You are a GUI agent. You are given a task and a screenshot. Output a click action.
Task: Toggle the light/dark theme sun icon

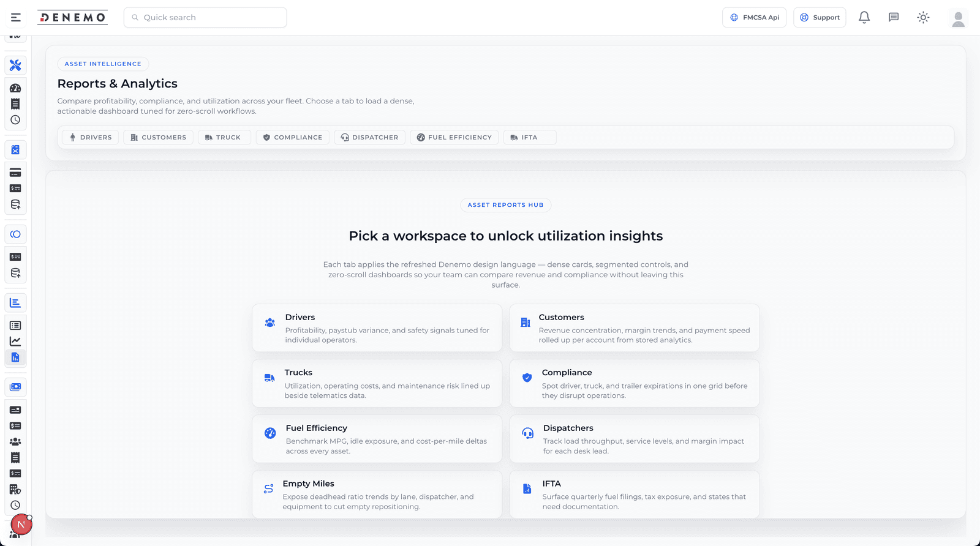point(923,18)
